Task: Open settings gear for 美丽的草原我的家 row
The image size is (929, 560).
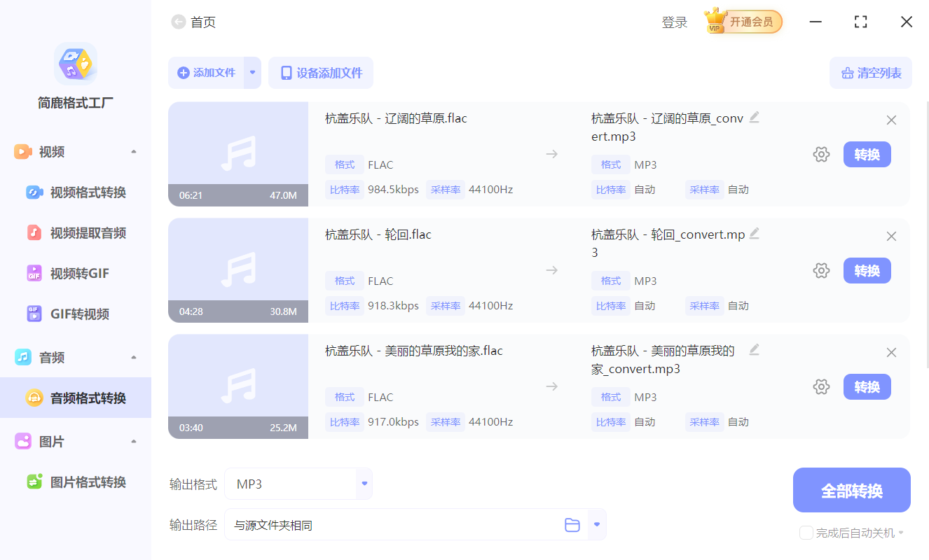Action: click(x=821, y=387)
